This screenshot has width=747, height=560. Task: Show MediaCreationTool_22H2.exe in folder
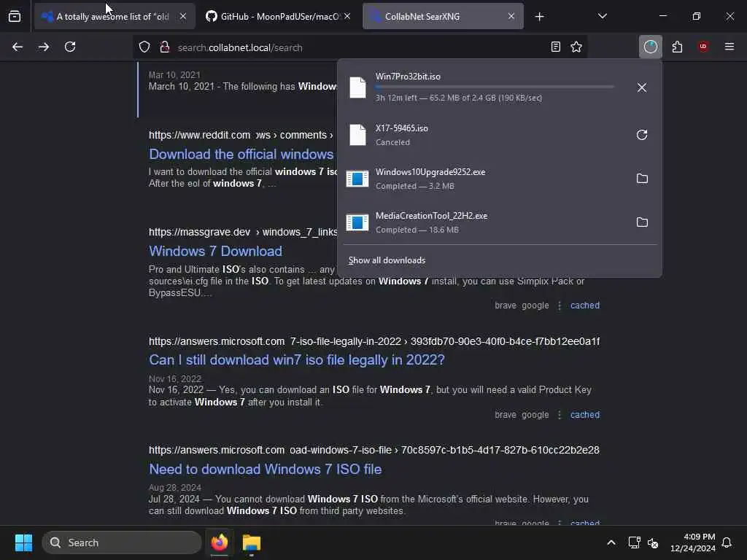click(x=642, y=222)
